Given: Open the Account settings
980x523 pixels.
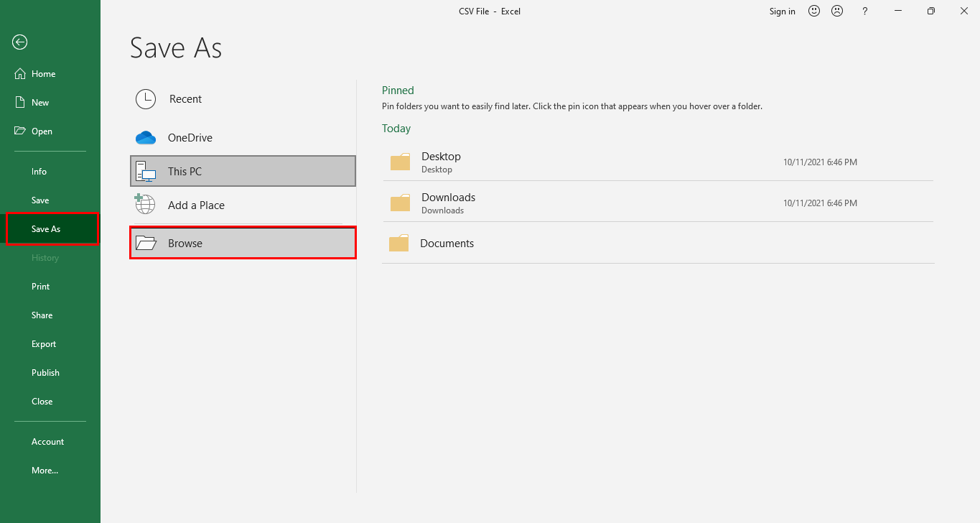Looking at the screenshot, I should pos(47,441).
